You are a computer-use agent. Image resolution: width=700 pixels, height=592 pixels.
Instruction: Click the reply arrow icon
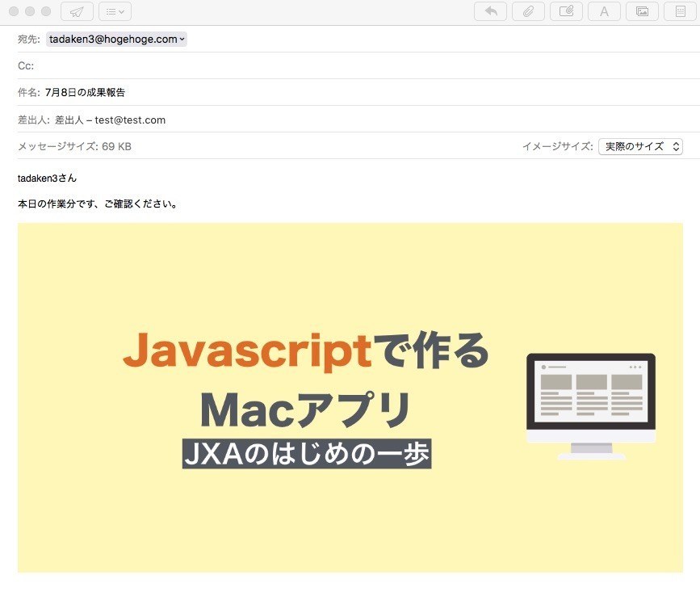pyautogui.click(x=490, y=11)
